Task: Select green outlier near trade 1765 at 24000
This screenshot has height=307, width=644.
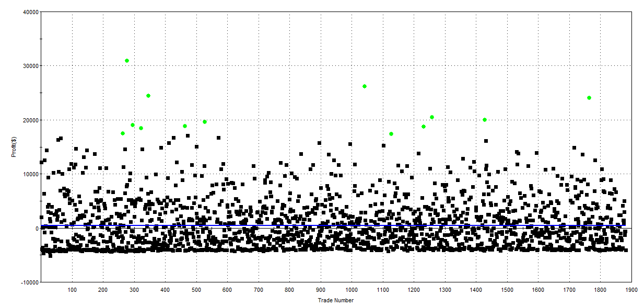Action: [589, 98]
